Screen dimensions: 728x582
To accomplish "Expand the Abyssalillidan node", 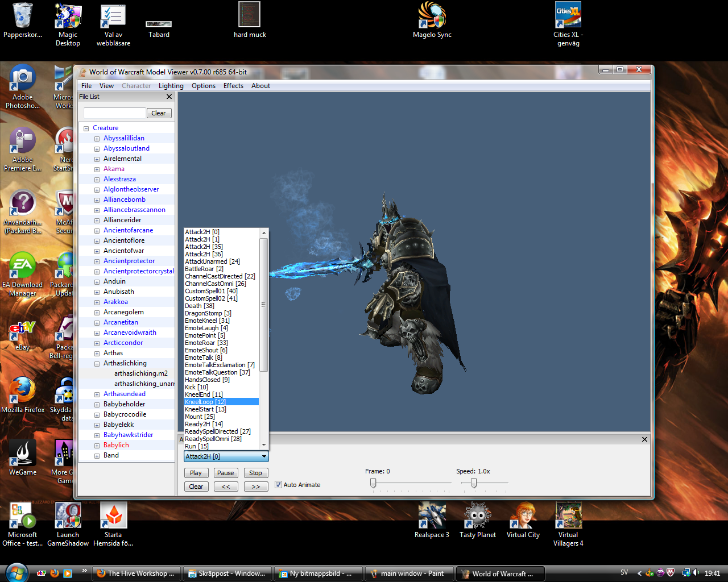I will (97, 139).
